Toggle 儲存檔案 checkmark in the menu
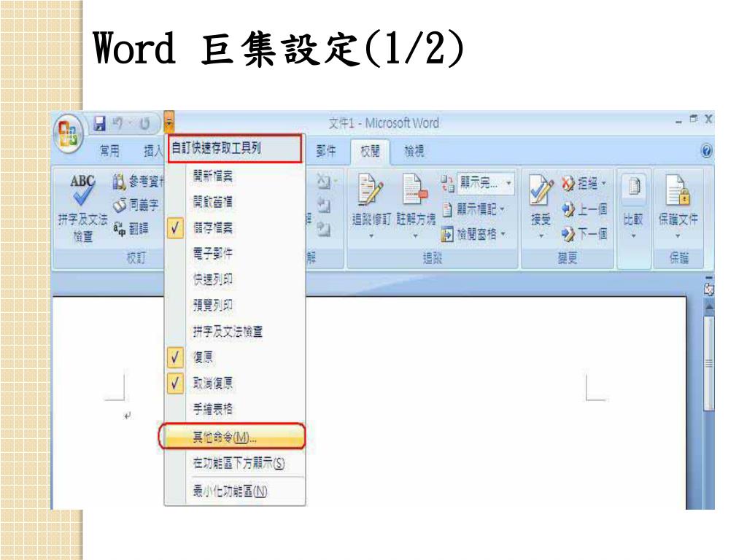 [175, 228]
